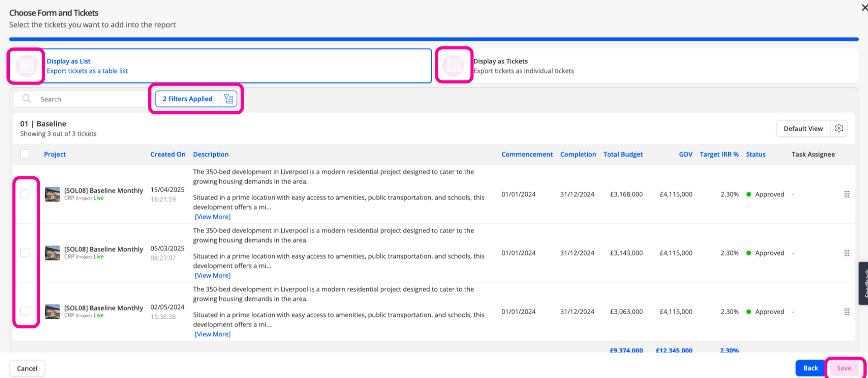This screenshot has width=868, height=378.
Task: Tick checkbox for ticket created 05/03/2025
Action: [x=25, y=253]
